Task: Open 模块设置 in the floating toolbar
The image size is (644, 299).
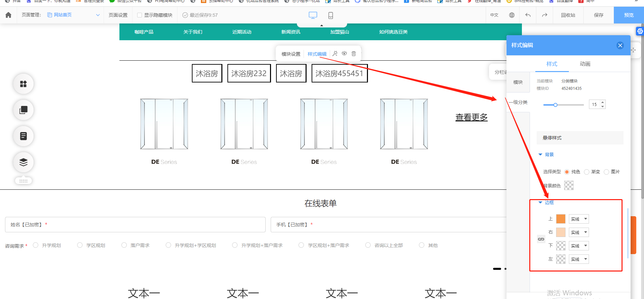Action: click(x=291, y=54)
